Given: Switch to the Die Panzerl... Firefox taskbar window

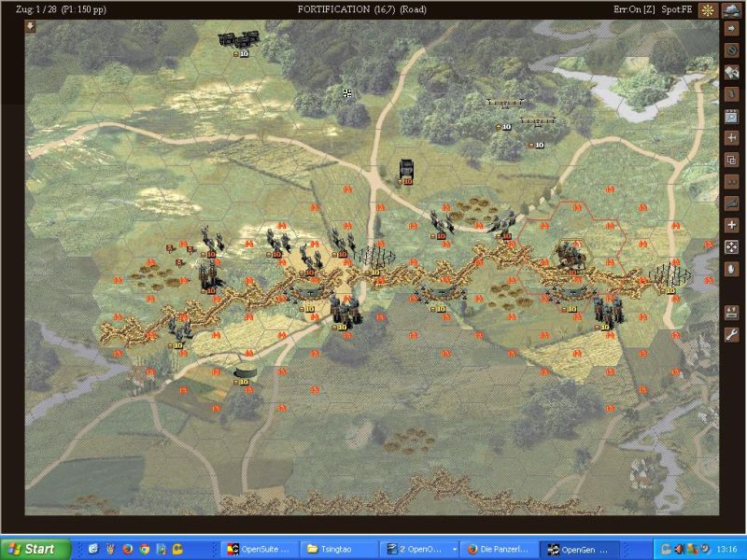Looking at the screenshot, I should click(x=499, y=550).
